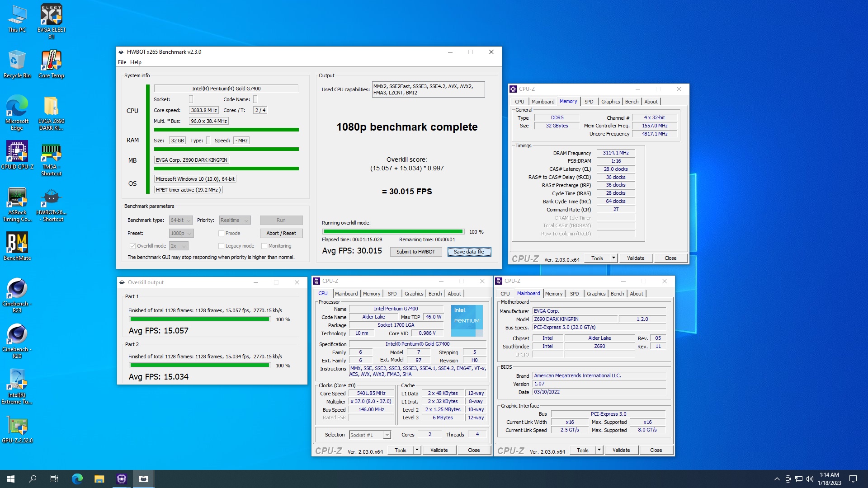Click the Intel Pentium logo image

467,320
